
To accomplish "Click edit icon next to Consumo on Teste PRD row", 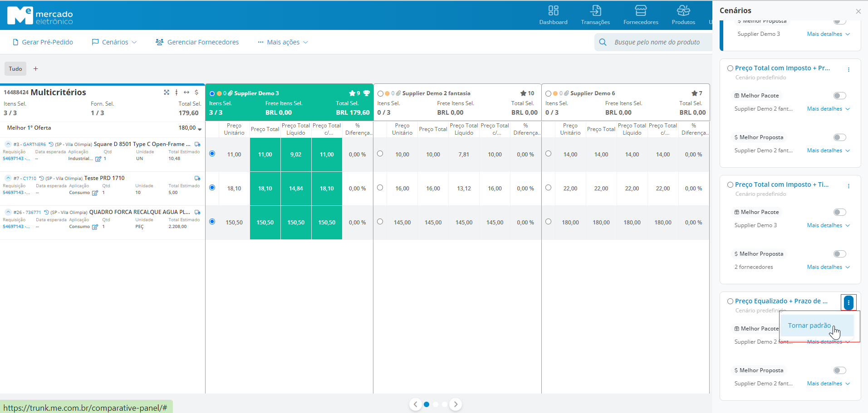I will pos(95,193).
